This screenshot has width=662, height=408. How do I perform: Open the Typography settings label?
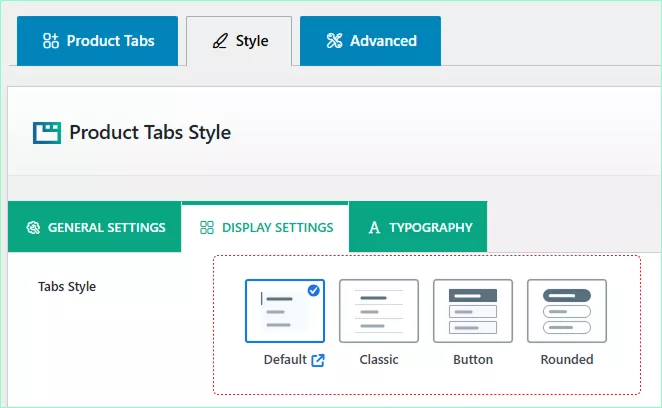point(430,228)
